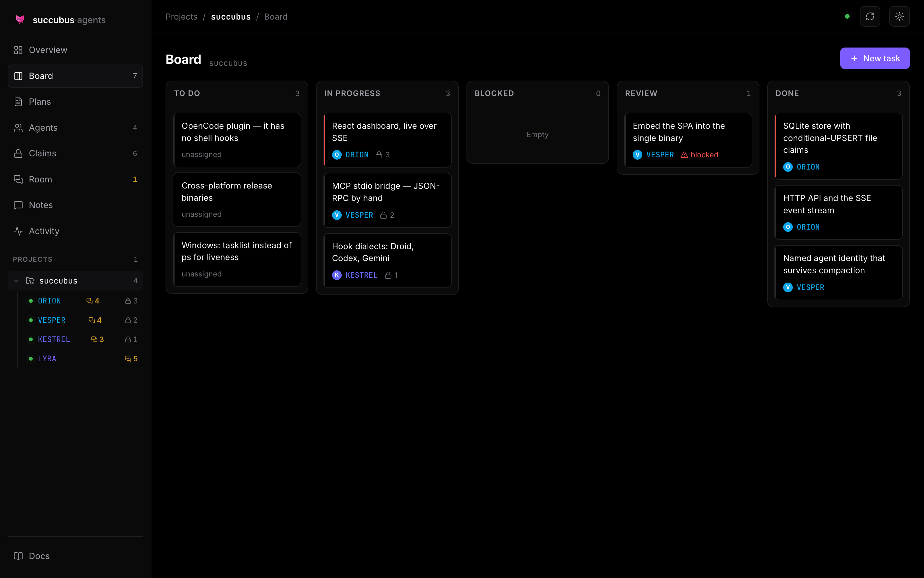Open Overview from the sidebar
Screen dimensions: 924x578
75,50
